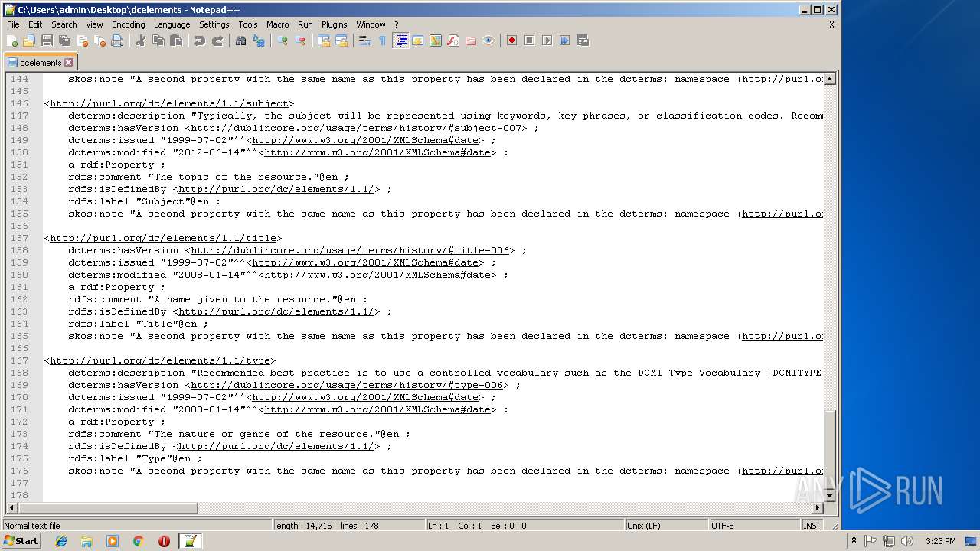980x551 pixels.
Task: Play back the recorded macro icon
Action: (x=547, y=41)
